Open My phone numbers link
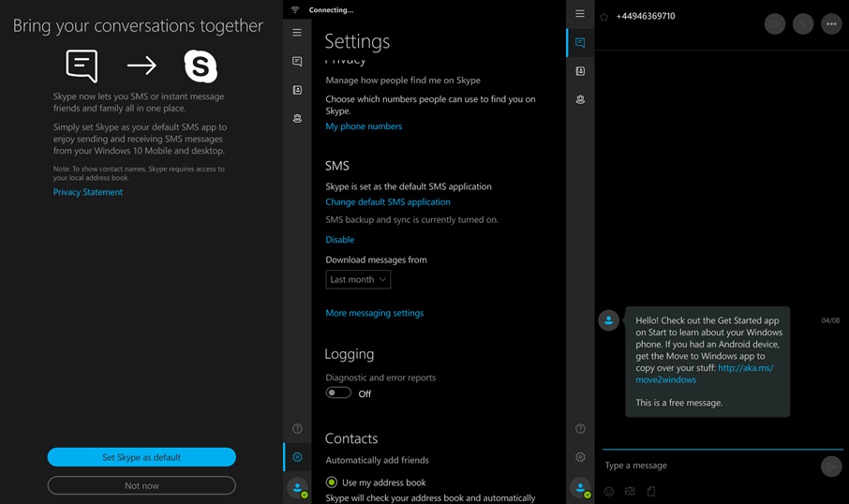849x504 pixels. click(364, 126)
